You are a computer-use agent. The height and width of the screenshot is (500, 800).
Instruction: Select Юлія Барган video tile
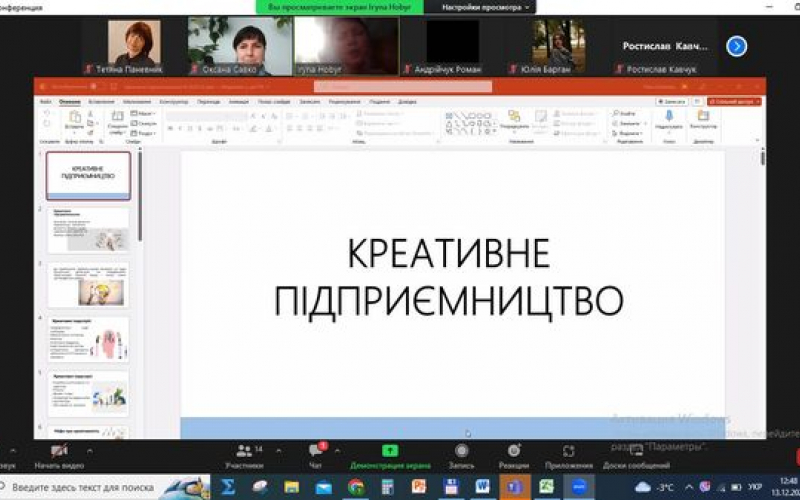(x=559, y=47)
